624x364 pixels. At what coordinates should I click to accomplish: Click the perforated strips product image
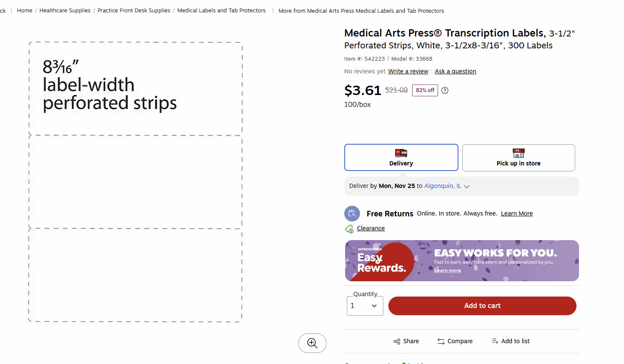click(136, 182)
